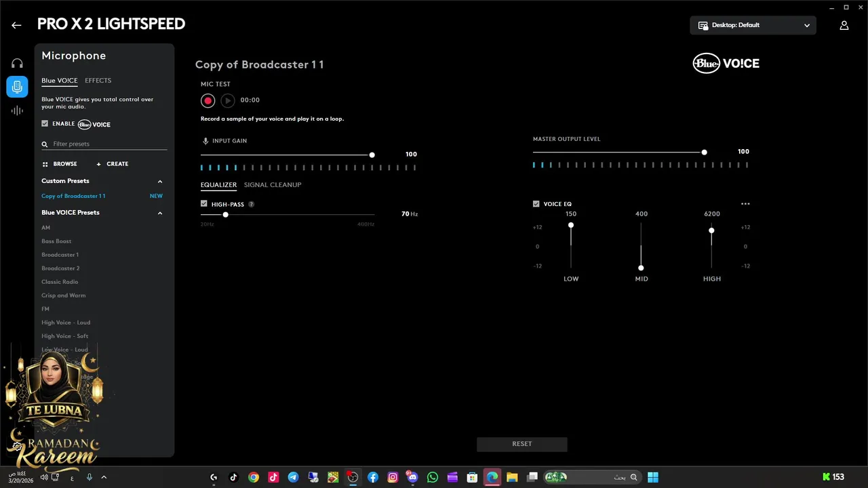Toggle the High-Pass checkbox
The image size is (868, 488).
[204, 204]
